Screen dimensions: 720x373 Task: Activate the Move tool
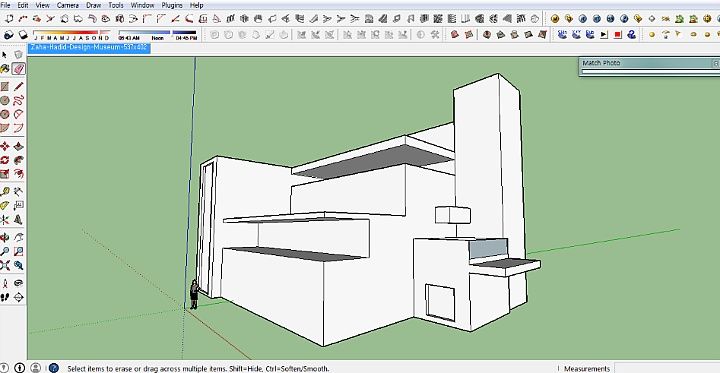[x=5, y=147]
